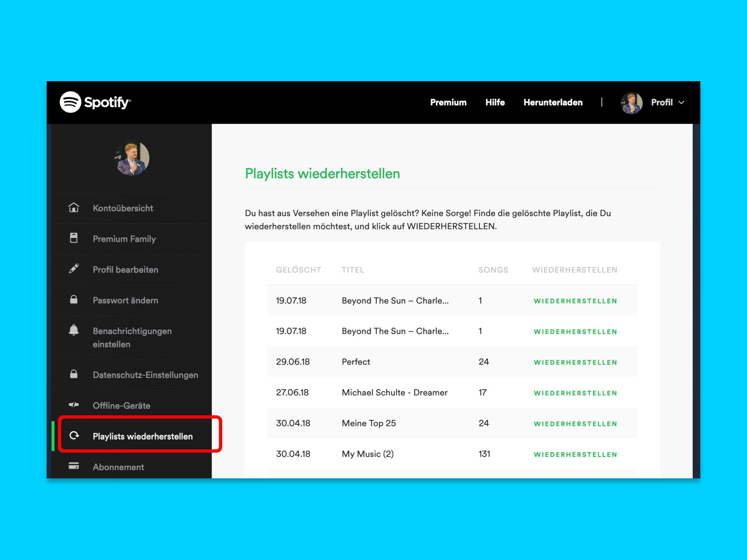Click the card icon beside Abonnement

click(x=74, y=466)
